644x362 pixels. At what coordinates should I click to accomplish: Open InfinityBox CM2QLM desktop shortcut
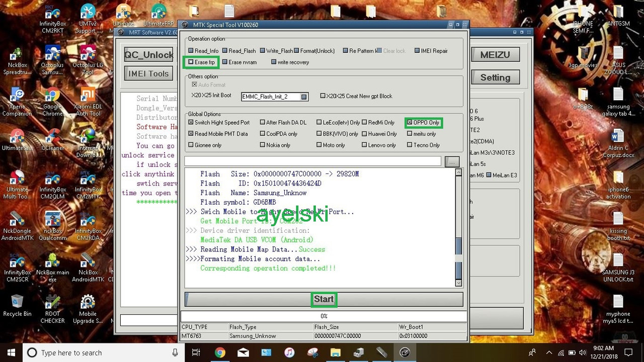click(x=53, y=186)
